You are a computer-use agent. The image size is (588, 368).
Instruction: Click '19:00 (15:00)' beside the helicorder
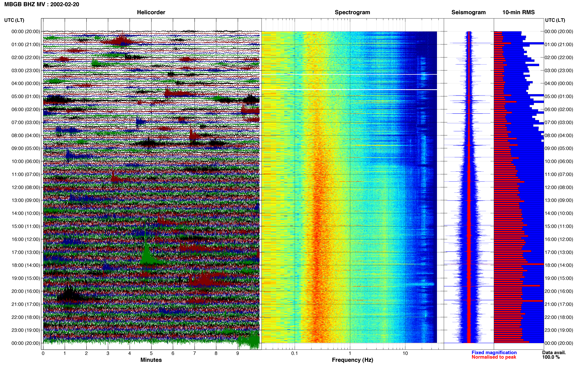26,278
